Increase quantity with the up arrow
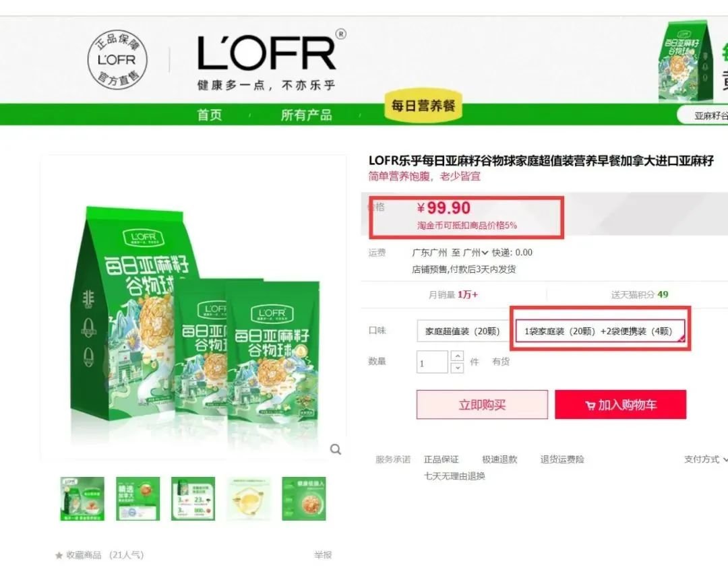Image resolution: width=728 pixels, height=586 pixels. (x=457, y=356)
